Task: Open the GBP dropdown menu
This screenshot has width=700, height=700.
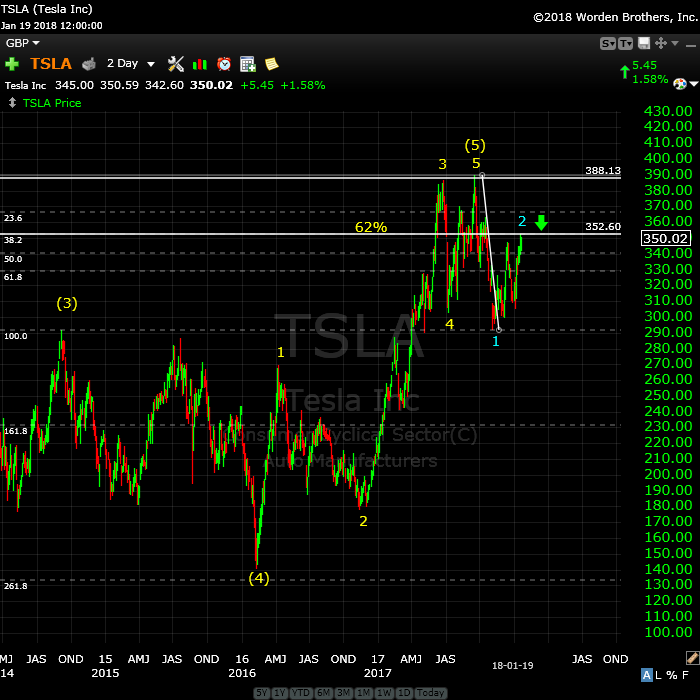Action: coord(22,43)
